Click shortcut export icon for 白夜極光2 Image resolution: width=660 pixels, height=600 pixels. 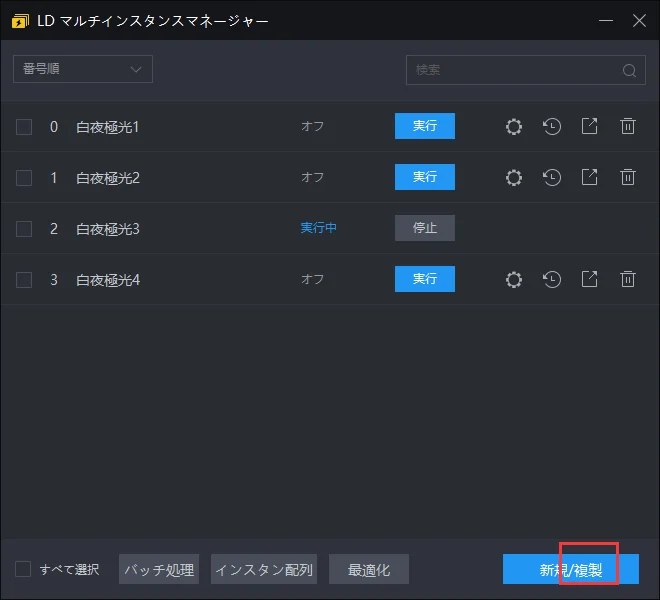tap(589, 177)
